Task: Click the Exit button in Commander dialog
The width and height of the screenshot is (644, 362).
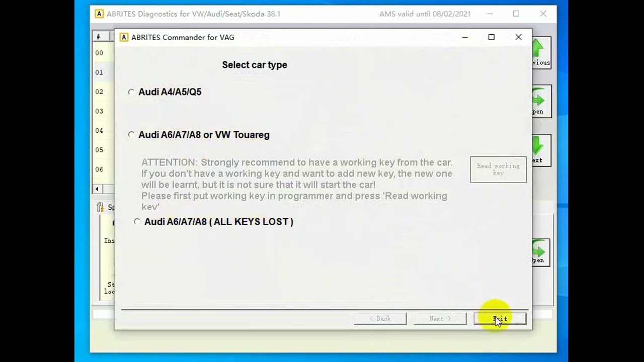Action: (x=500, y=319)
